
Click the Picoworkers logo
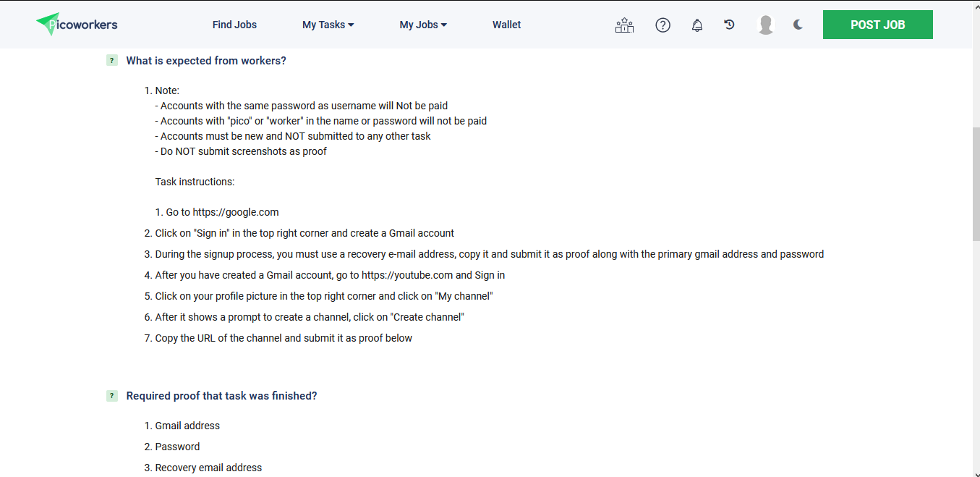point(77,25)
